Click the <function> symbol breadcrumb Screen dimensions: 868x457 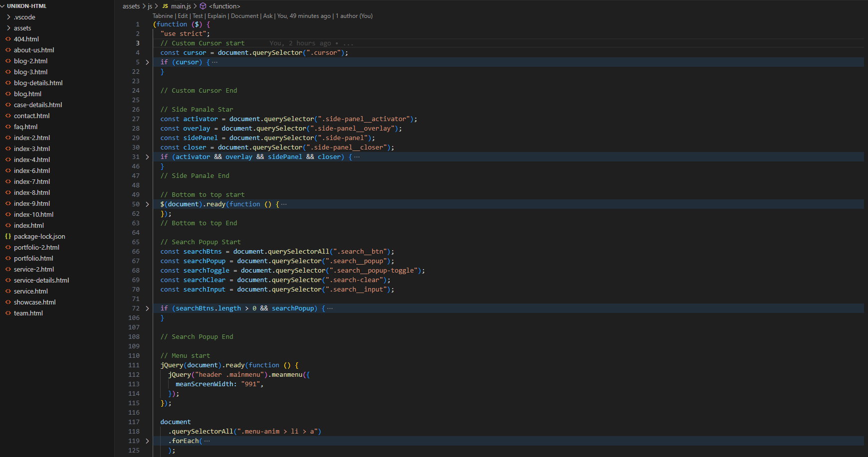224,6
